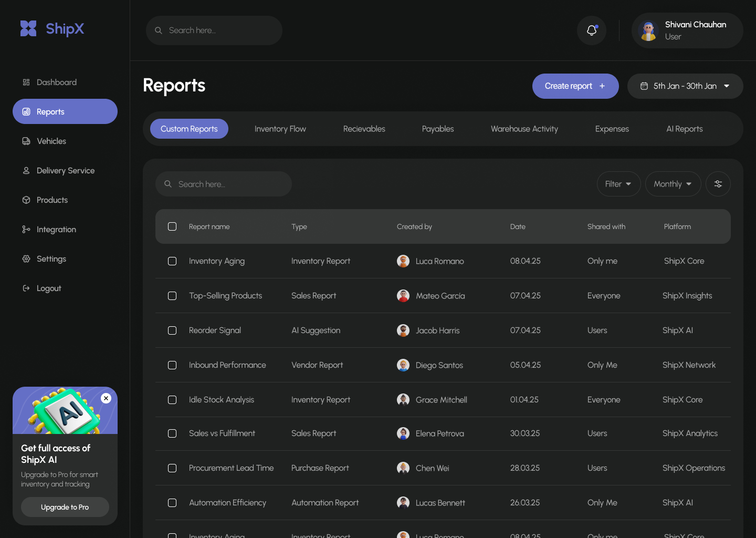Click the notification bell
Image resolution: width=756 pixels, height=538 pixels.
(x=591, y=30)
